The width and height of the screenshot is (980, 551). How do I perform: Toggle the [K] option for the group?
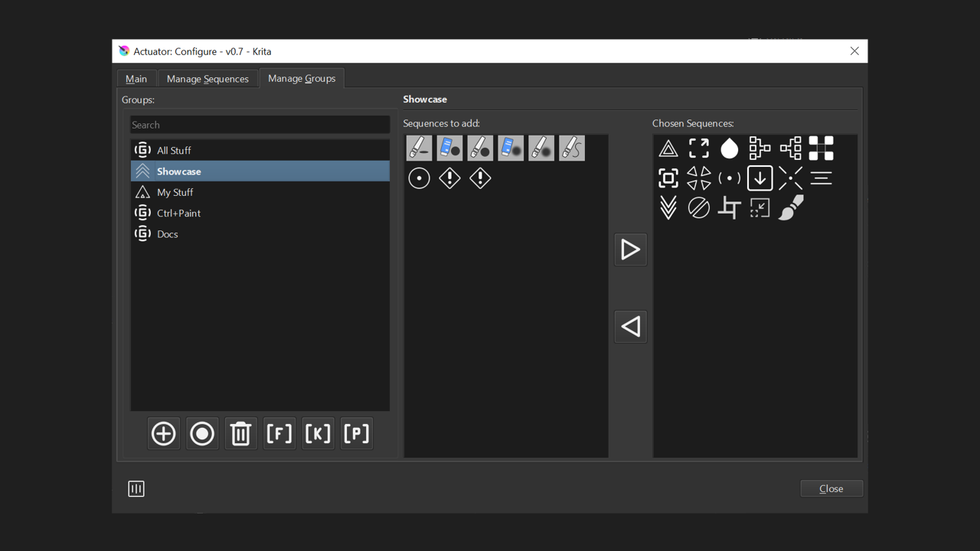(318, 433)
